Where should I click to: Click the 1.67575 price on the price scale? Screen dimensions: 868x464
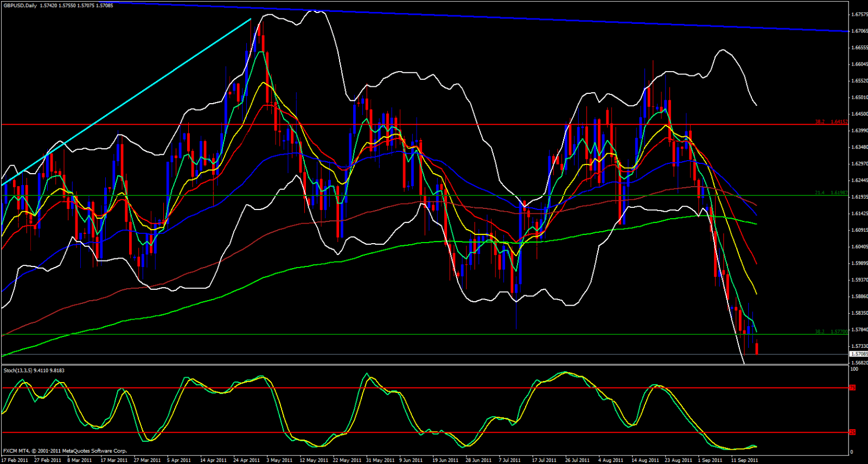[x=859, y=15]
